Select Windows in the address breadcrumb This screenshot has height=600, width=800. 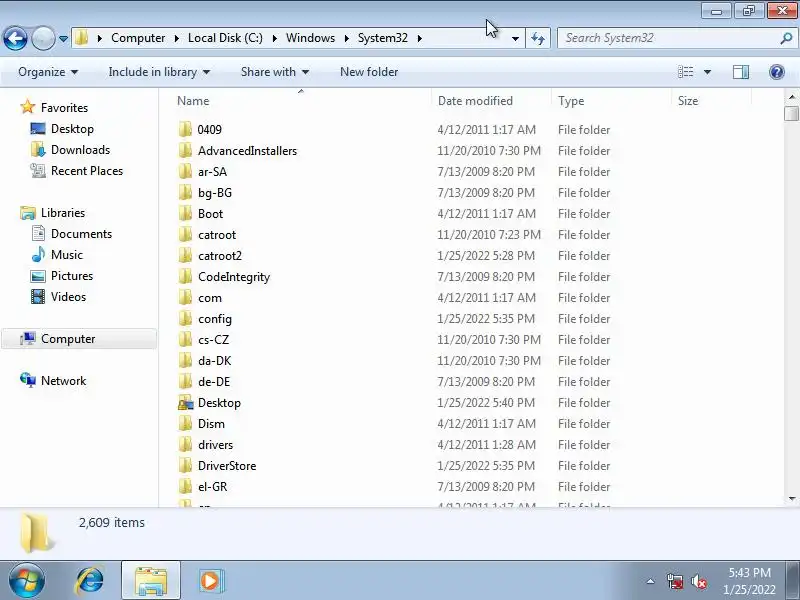(x=310, y=38)
